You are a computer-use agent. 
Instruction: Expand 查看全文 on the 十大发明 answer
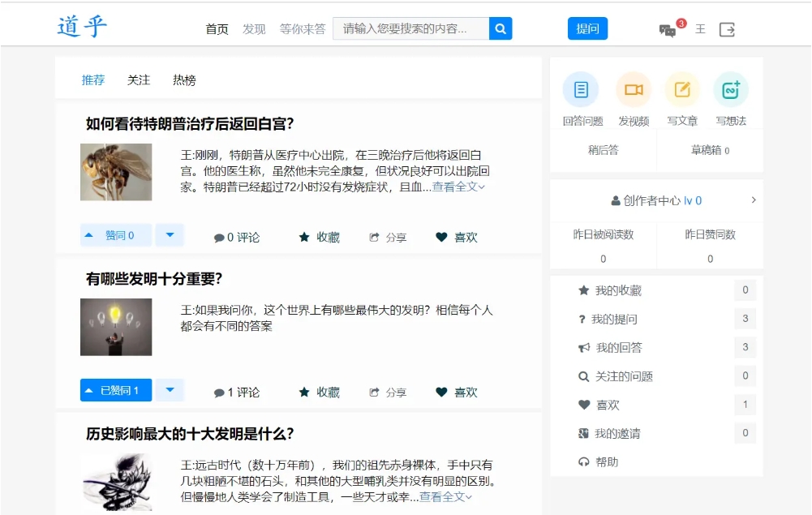pos(446,497)
